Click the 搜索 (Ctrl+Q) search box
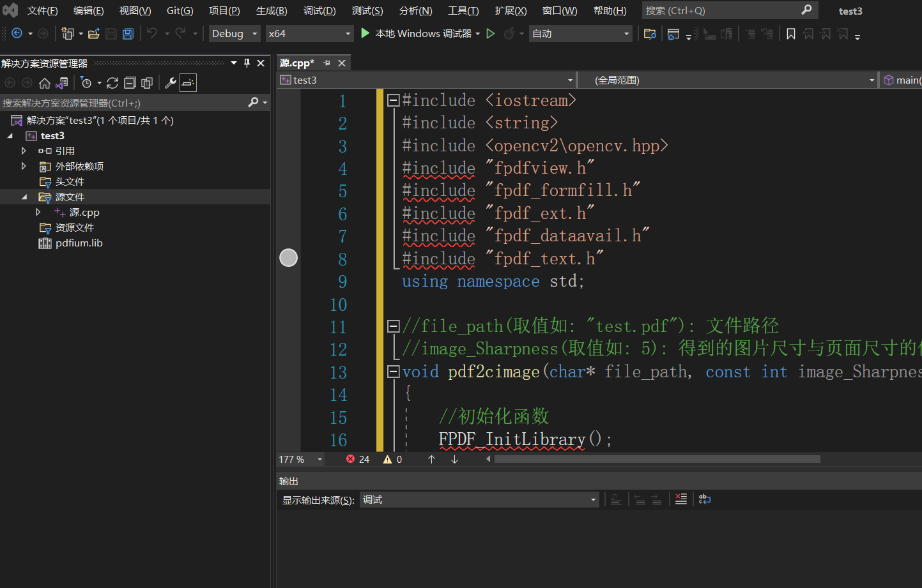The height and width of the screenshot is (588, 922). point(730,10)
